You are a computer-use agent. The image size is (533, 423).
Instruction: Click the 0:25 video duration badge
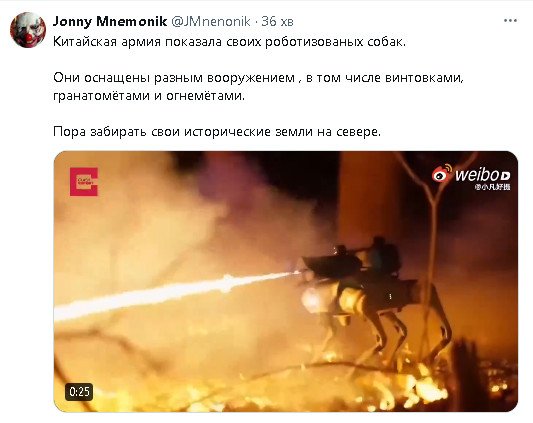click(x=79, y=391)
